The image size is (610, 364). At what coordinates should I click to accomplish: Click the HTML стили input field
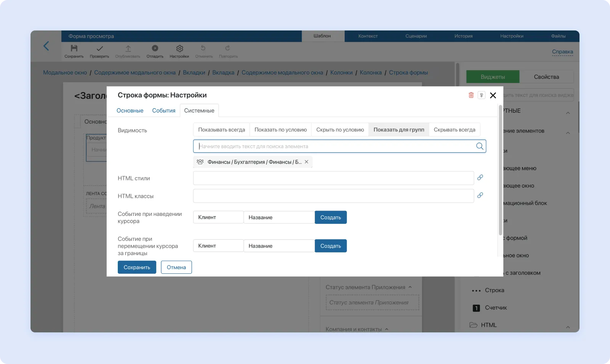(x=333, y=178)
